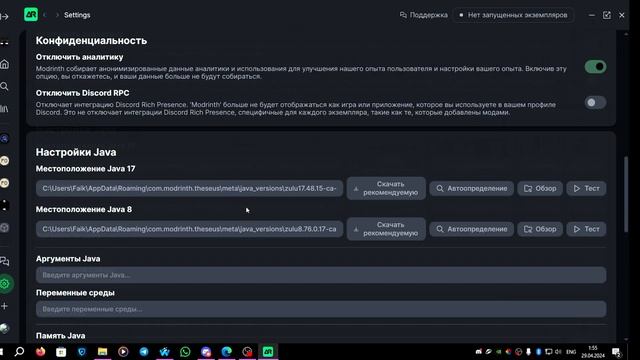This screenshot has width=640, height=360.
Task: Click the "Конфиденциальность" heading
Action: pos(91,41)
